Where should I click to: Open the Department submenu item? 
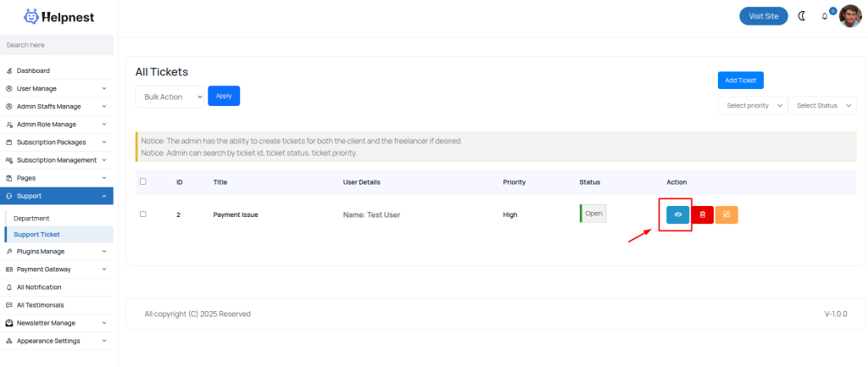pyautogui.click(x=31, y=219)
